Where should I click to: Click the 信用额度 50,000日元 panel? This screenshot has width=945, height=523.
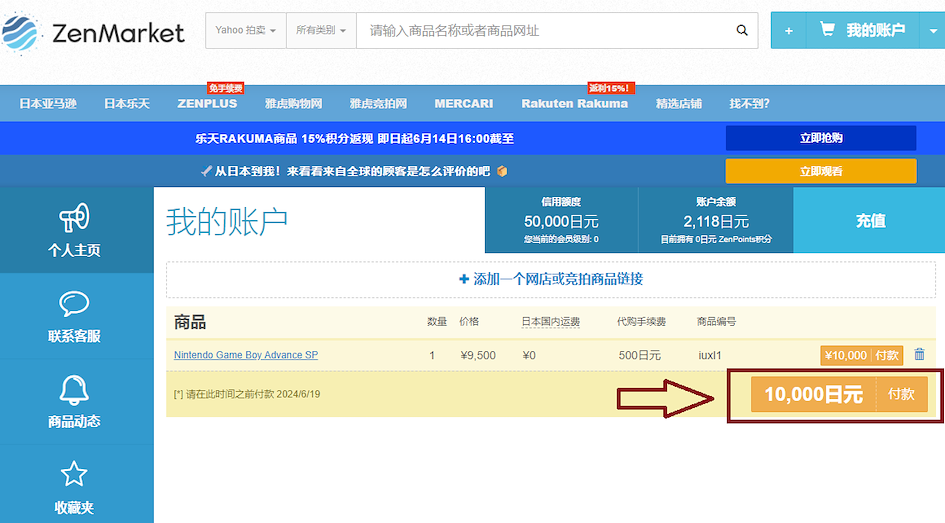[x=561, y=220]
